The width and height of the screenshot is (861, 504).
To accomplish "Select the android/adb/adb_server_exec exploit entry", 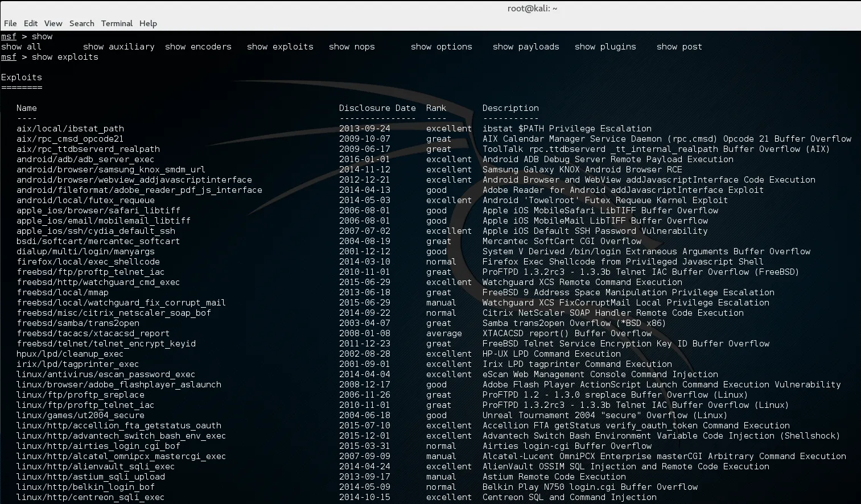I will pos(85,159).
